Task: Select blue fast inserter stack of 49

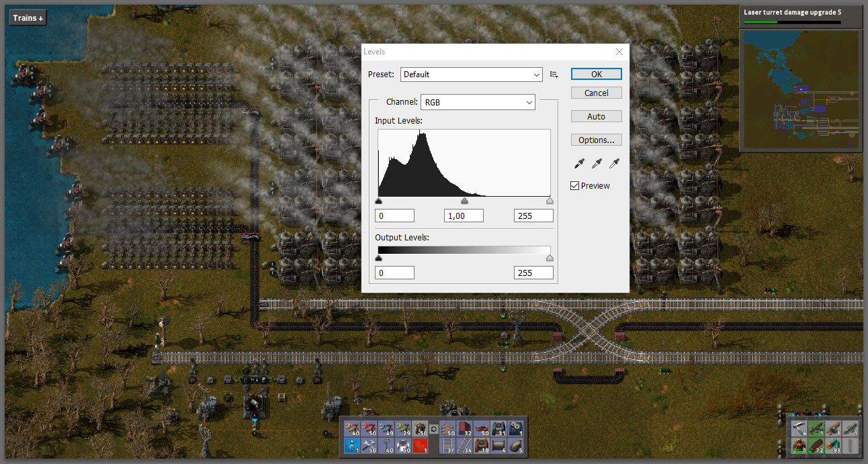Action: click(386, 428)
